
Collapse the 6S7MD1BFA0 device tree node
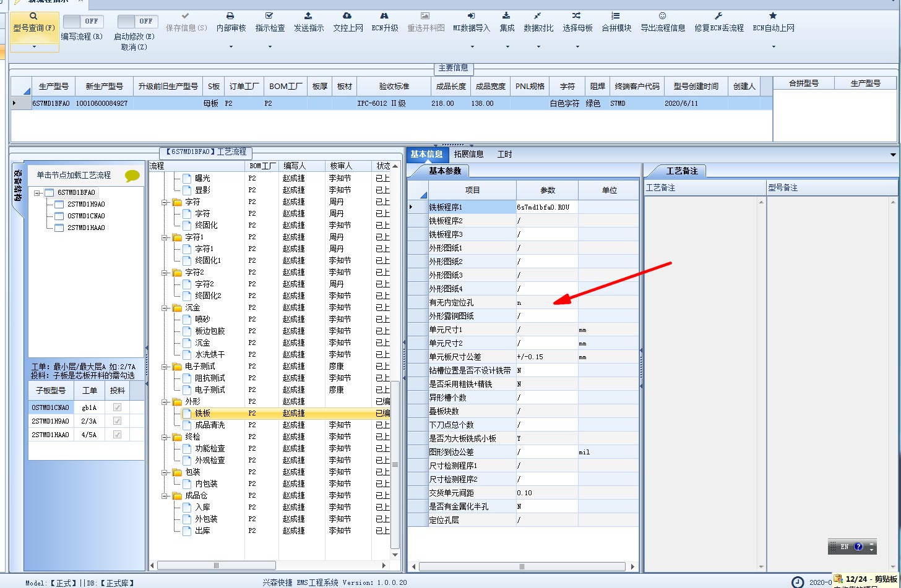point(37,193)
